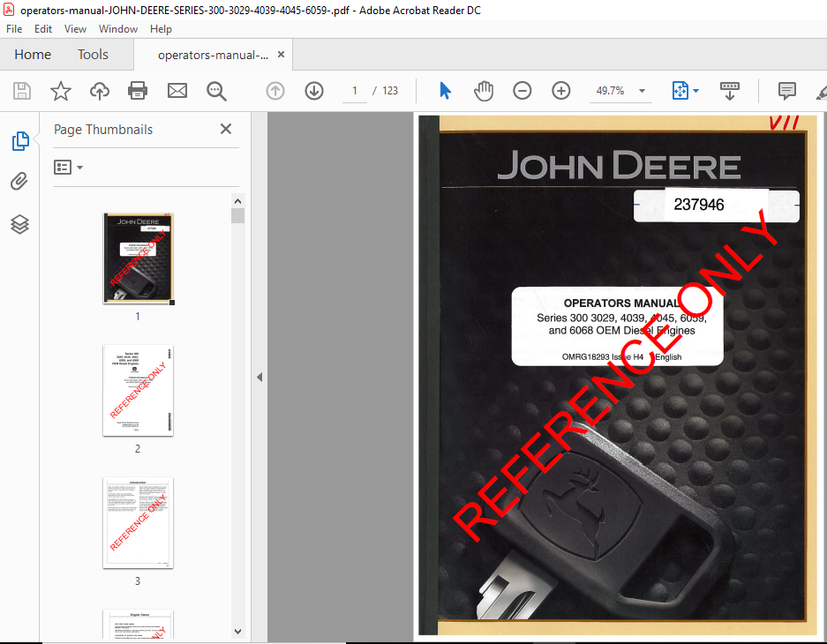This screenshot has width=827, height=644.
Task: Open the Edit menu
Action: pos(43,29)
